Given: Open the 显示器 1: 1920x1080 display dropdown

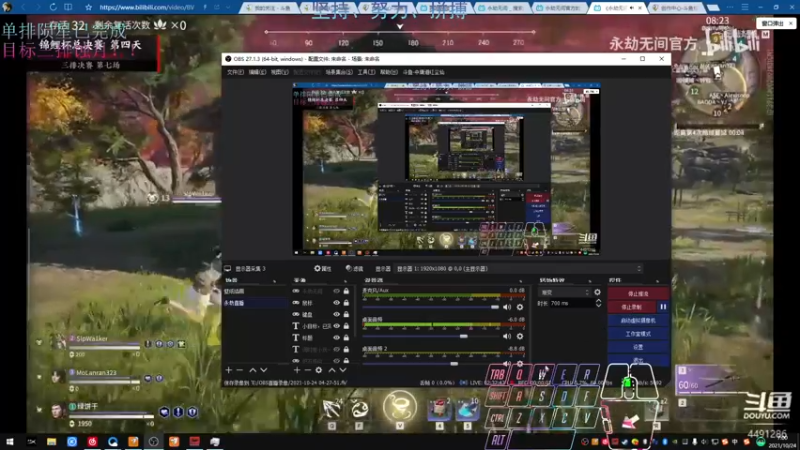Looking at the screenshot, I should [518, 268].
